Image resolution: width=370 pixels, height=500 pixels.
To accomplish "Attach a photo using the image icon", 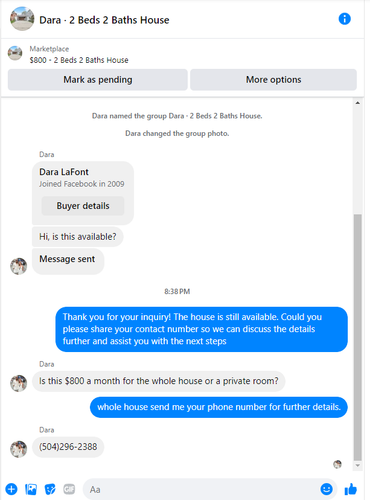I will pos(31,489).
